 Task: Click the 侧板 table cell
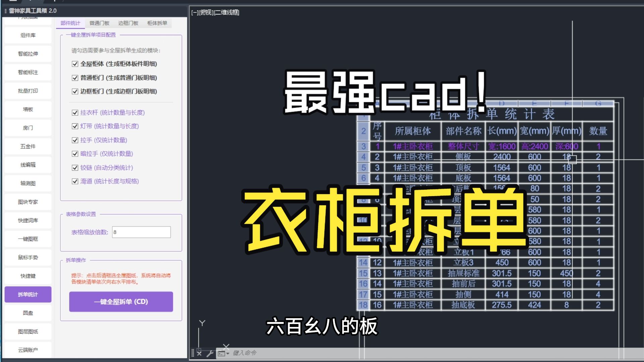point(463,157)
